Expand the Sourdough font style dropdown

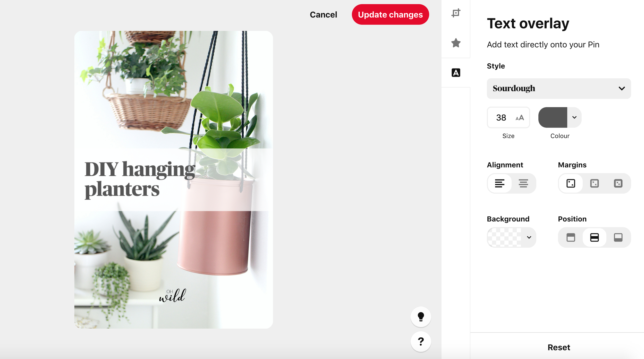tap(559, 89)
